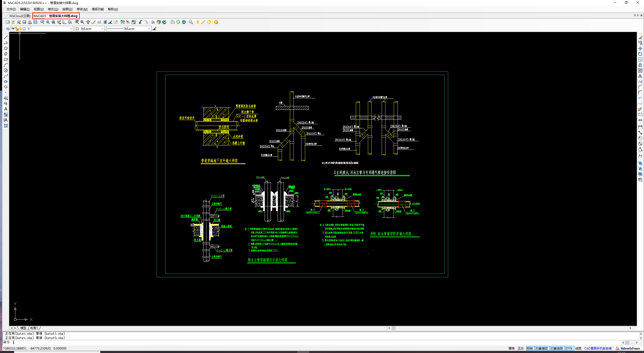Click the lineweight settings icon after linetype
644x353 pixels.
pyautogui.click(x=154, y=29)
